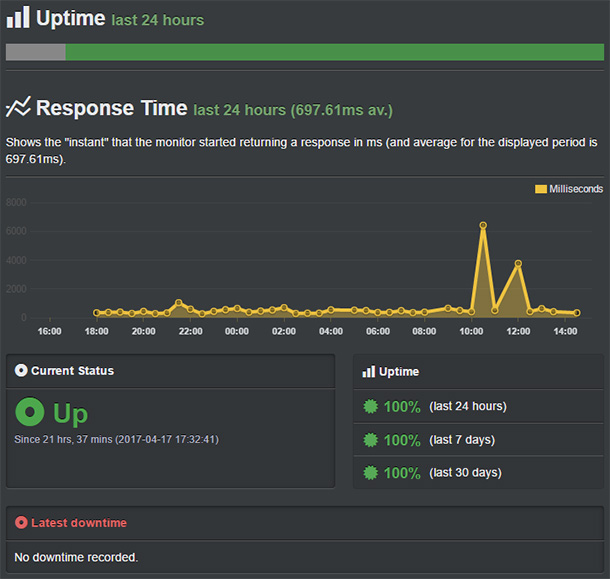The width and height of the screenshot is (610, 579).
Task: Click the red Latest downtime icon
Action: click(21, 523)
